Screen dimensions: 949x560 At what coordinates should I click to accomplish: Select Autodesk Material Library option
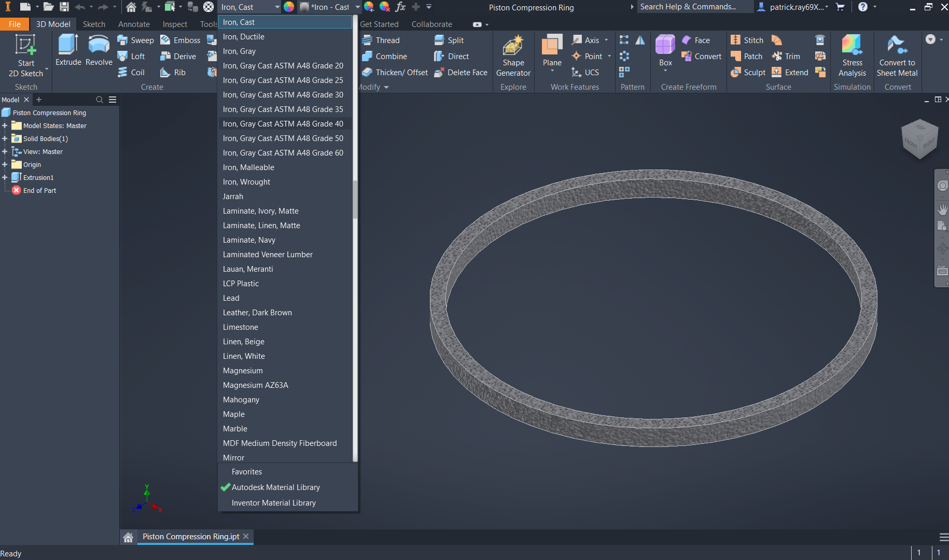tap(275, 487)
